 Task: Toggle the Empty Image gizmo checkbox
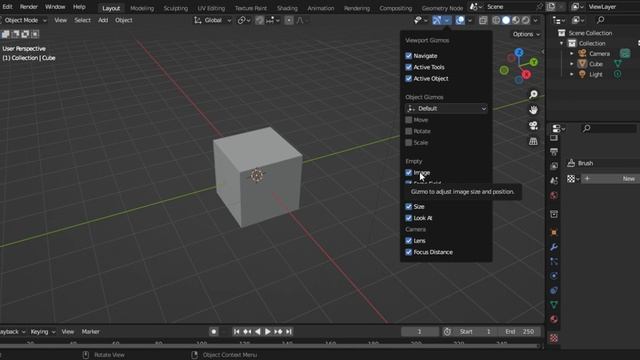(x=409, y=173)
